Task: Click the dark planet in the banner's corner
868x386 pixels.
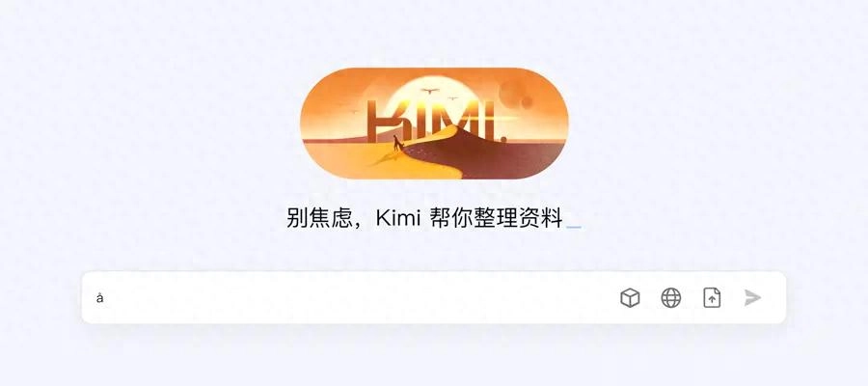Action: [515, 96]
